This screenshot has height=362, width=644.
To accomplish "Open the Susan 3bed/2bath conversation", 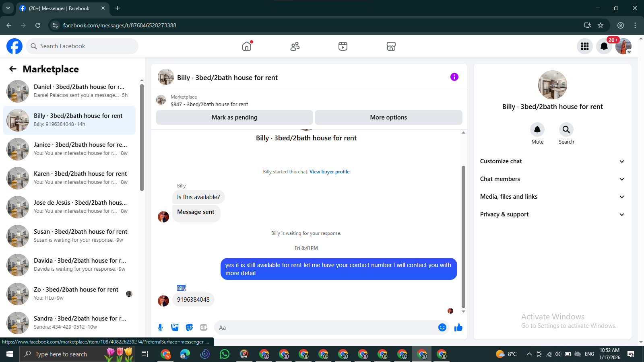I will click(69, 236).
